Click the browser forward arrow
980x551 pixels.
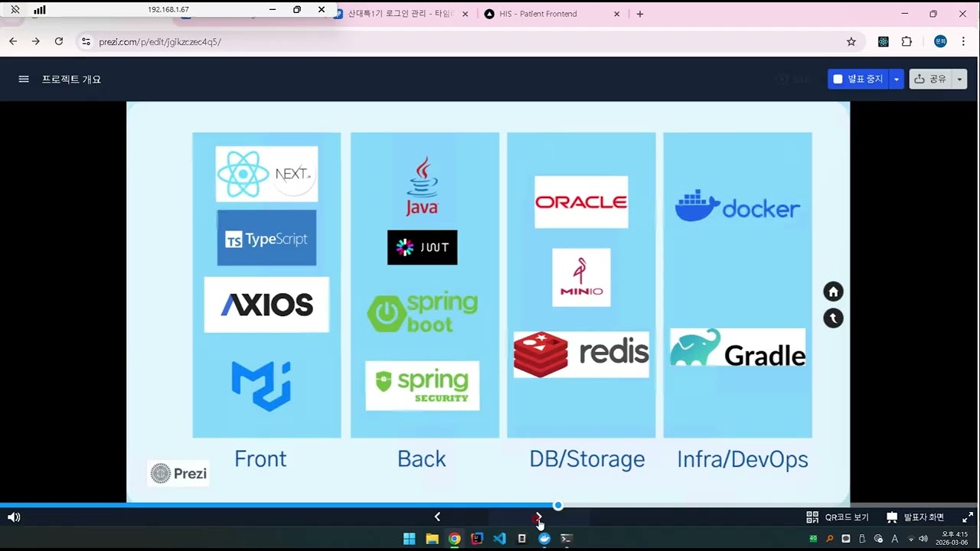point(36,41)
